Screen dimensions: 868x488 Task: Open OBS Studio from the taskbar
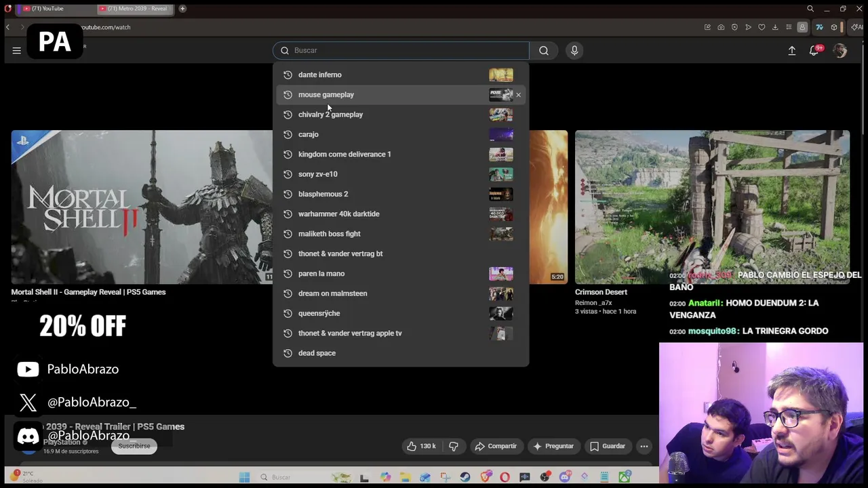(545, 477)
